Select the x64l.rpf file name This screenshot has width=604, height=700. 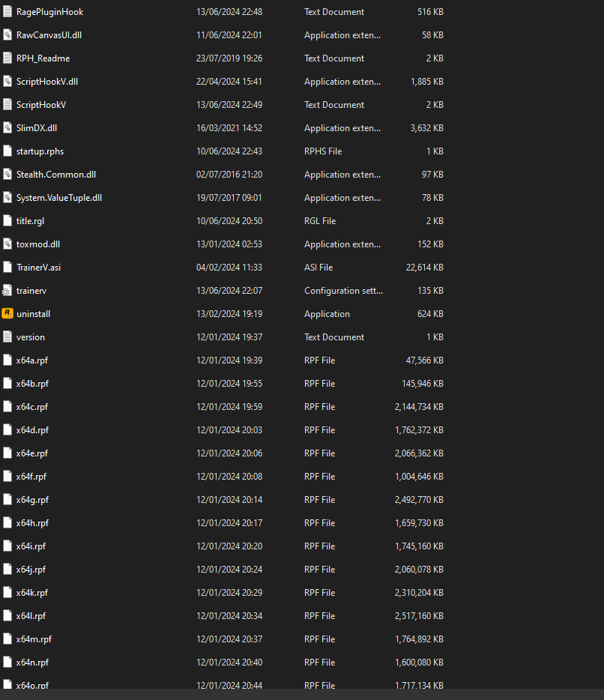(x=31, y=615)
